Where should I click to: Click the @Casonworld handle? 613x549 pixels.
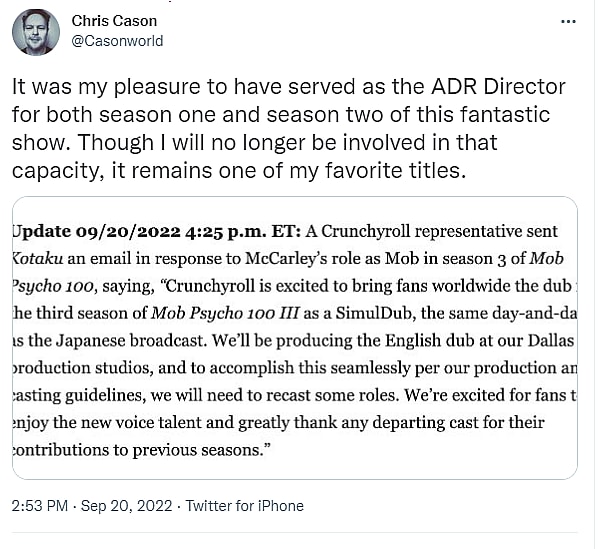coord(117,41)
